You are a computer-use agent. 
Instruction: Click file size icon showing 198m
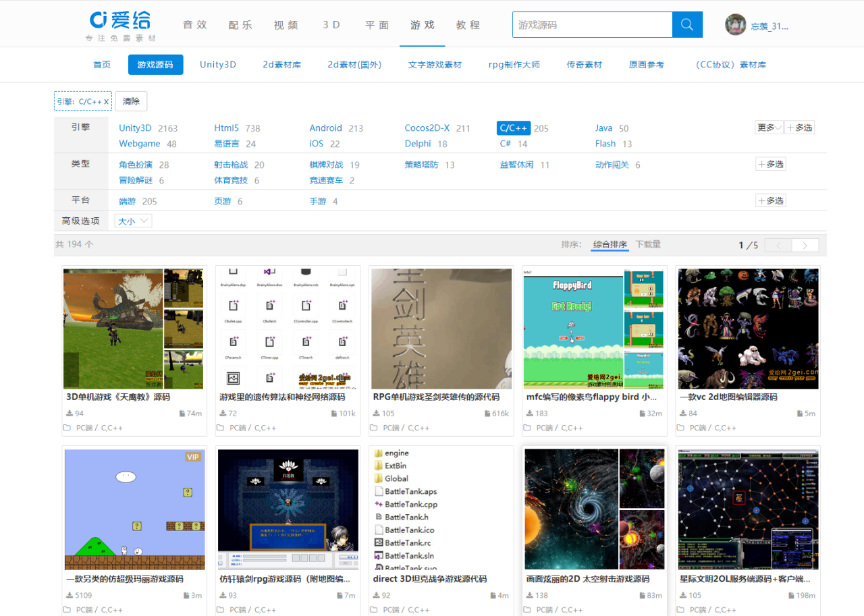pos(791,596)
